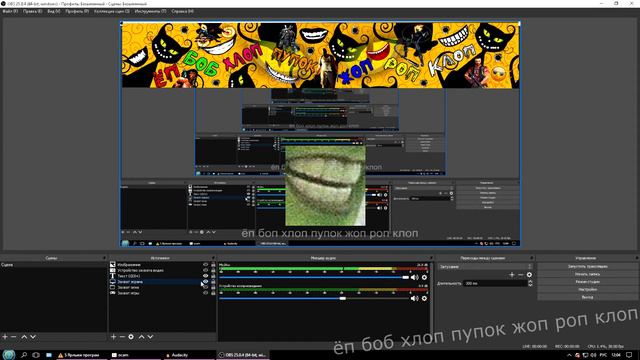Open desktop audio device settings gear
Image resolution: width=640 pixels, height=360 pixels.
[424, 298]
